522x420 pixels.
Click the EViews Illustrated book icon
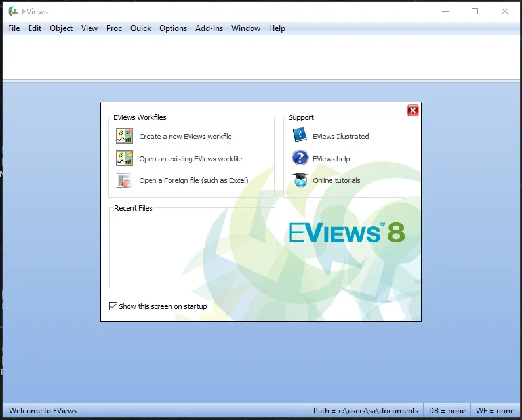click(x=300, y=135)
